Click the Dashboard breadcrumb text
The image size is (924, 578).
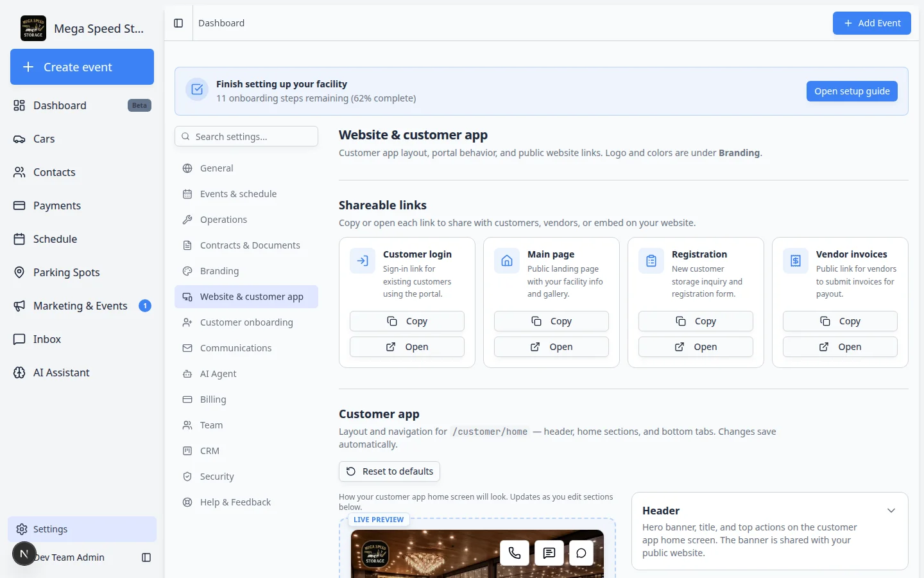(221, 23)
